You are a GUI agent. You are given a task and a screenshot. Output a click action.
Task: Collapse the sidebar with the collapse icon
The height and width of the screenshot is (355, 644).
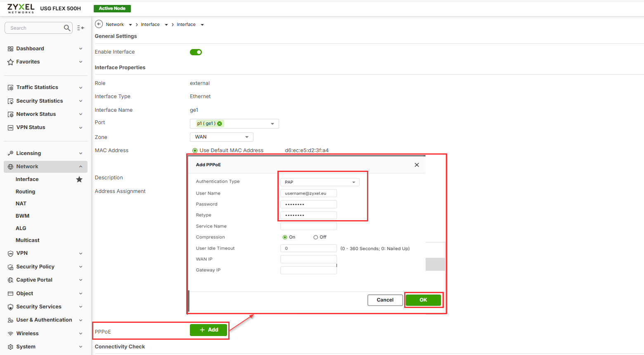(80, 28)
